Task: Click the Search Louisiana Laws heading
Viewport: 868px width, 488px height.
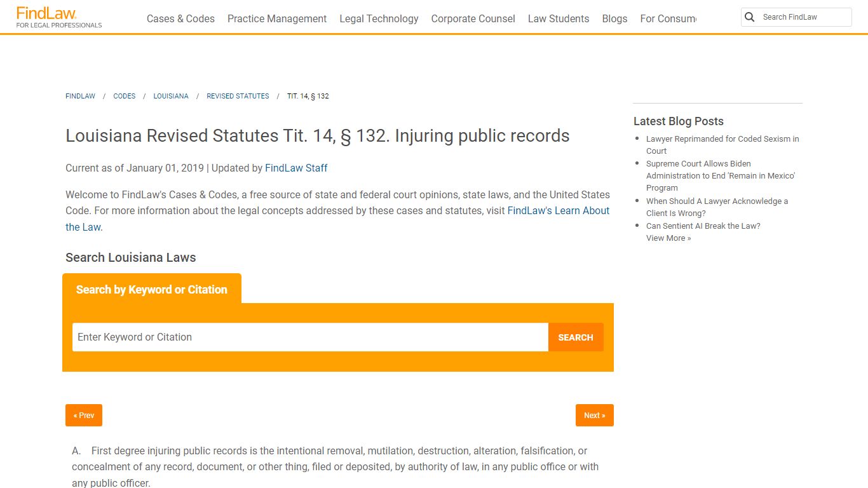Action: (131, 257)
